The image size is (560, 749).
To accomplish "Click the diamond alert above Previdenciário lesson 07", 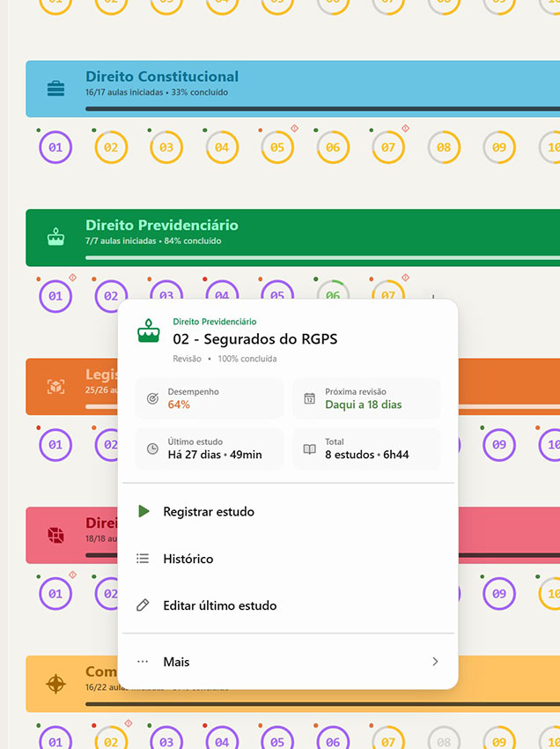I will pos(405,277).
